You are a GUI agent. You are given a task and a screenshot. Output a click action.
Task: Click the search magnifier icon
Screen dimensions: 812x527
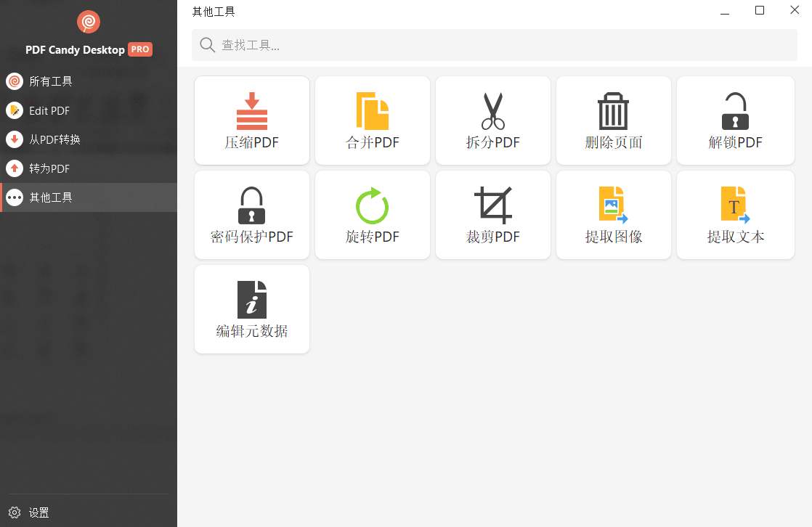pos(207,44)
